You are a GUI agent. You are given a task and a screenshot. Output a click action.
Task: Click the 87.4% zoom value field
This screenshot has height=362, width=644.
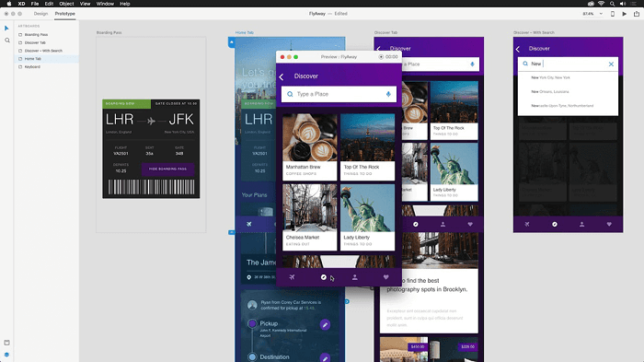(588, 14)
